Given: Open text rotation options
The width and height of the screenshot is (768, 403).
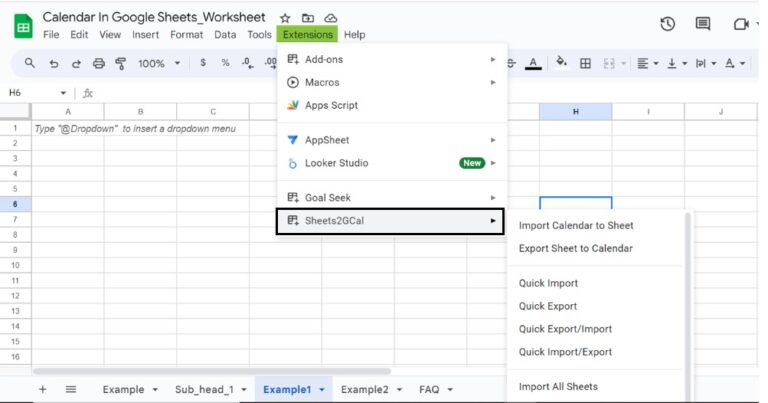Looking at the screenshot, I should point(735,63).
